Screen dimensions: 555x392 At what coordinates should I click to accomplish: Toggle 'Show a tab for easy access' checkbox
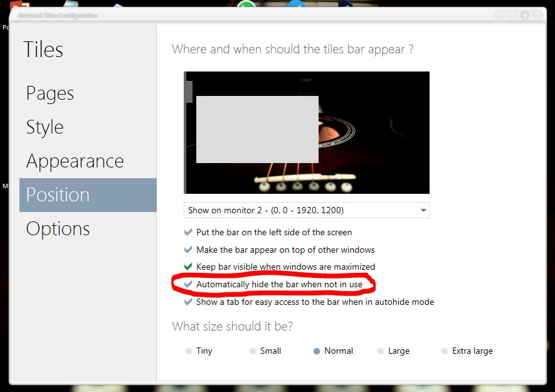tap(188, 302)
